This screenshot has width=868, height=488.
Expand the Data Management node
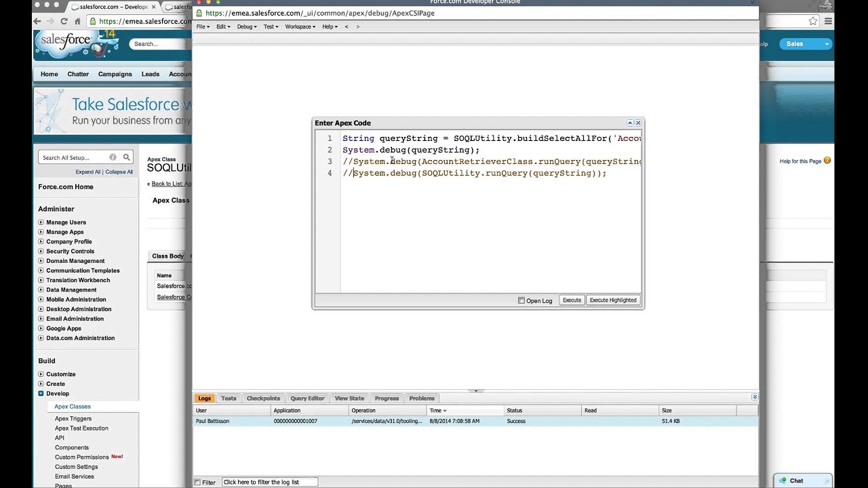41,290
